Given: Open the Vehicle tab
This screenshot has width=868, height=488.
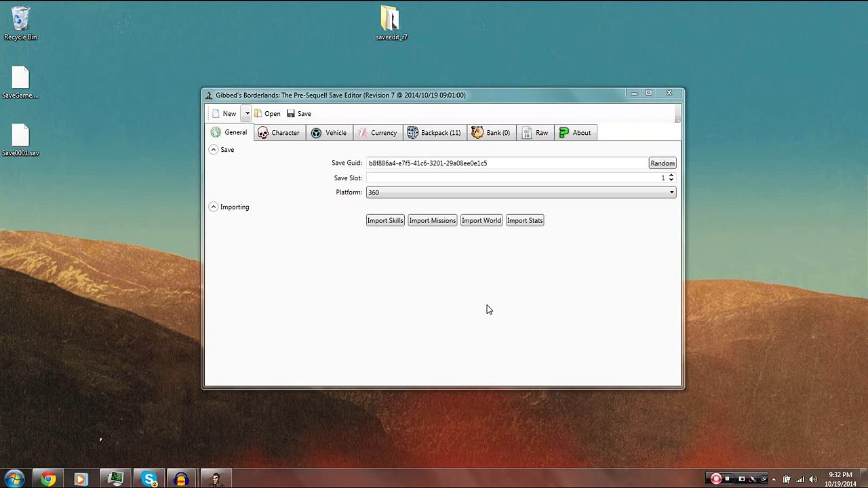Looking at the screenshot, I should (x=329, y=133).
